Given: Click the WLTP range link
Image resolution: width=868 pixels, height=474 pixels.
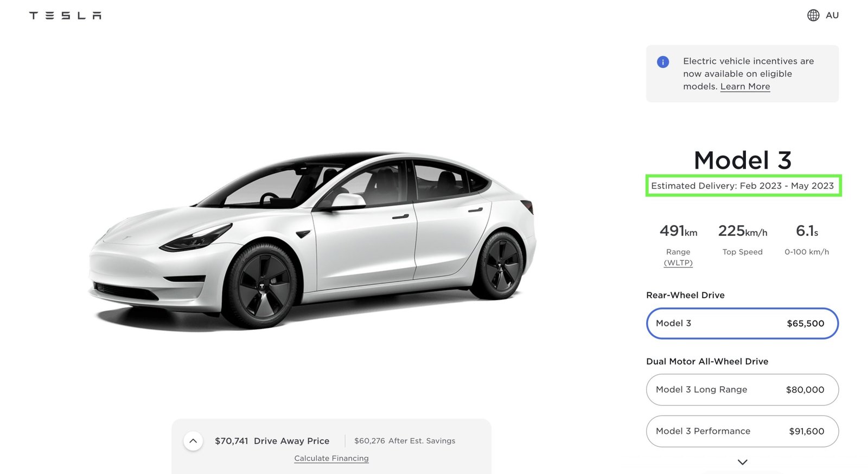Looking at the screenshot, I should tap(678, 263).
